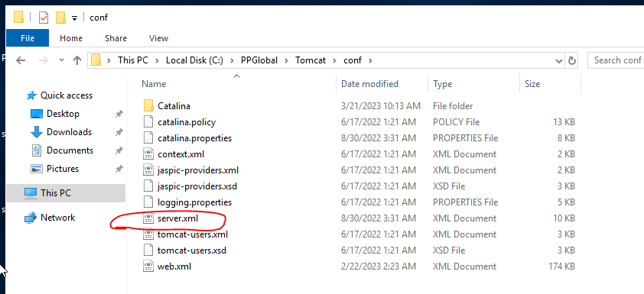
Task: Open the Share ribbon tab
Action: coord(115,38)
